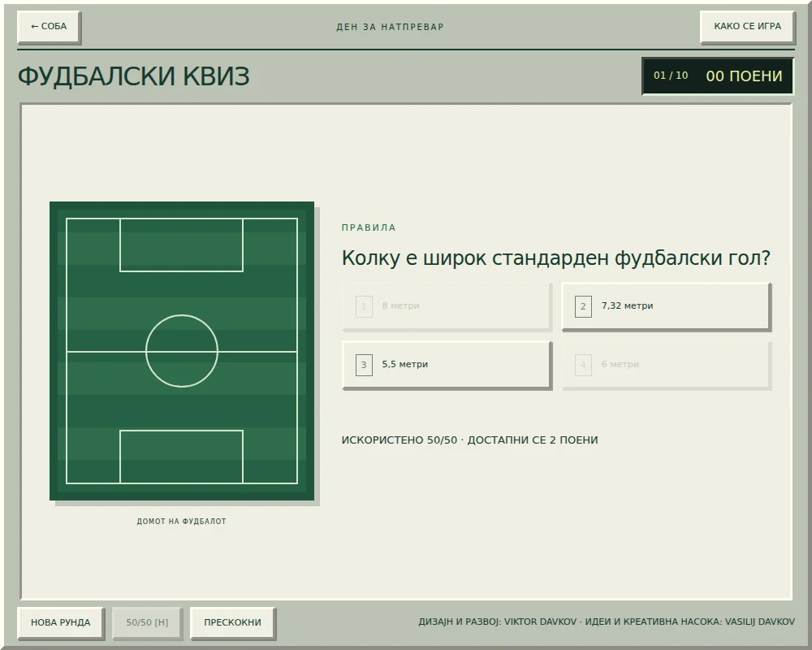
Task: Select the disabled answer '8 метри'
Action: coord(447,306)
